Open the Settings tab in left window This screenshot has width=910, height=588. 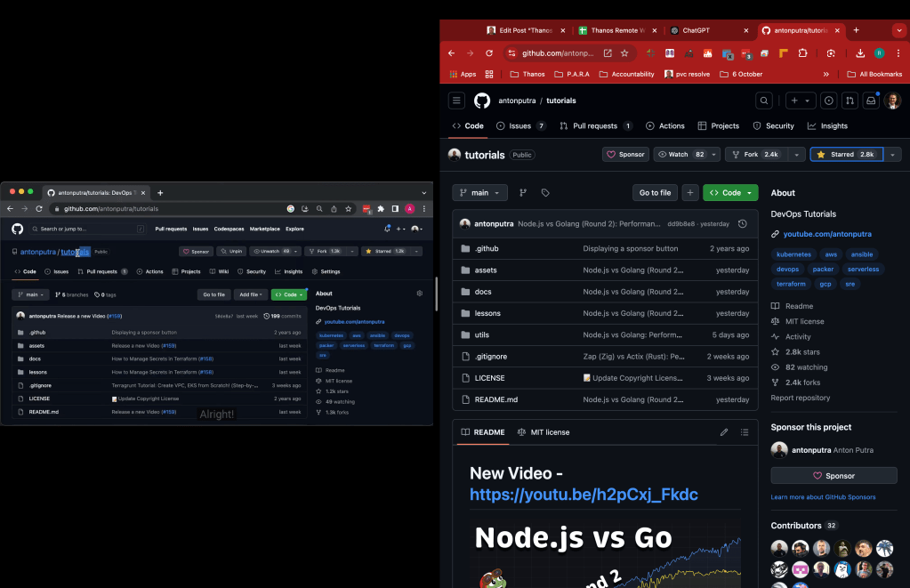326,271
